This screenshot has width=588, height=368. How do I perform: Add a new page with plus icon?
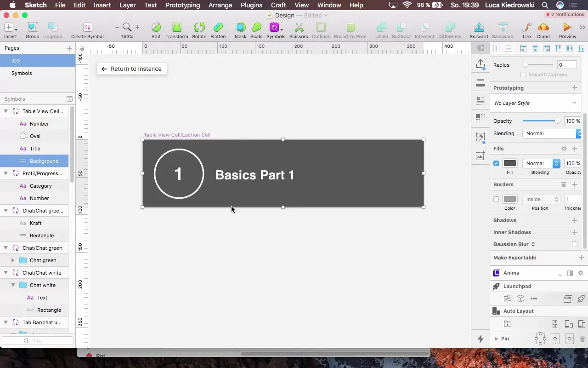69,48
